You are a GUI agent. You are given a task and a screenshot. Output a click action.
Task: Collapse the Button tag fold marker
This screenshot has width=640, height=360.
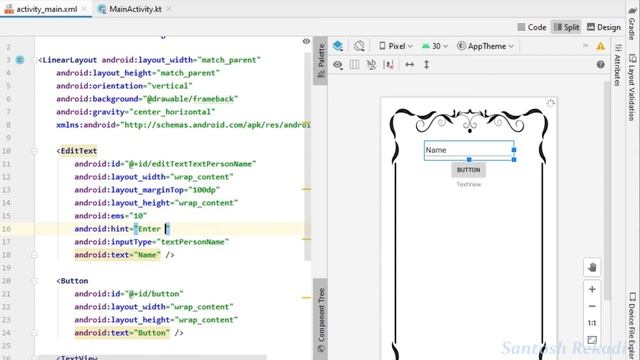coord(35,281)
